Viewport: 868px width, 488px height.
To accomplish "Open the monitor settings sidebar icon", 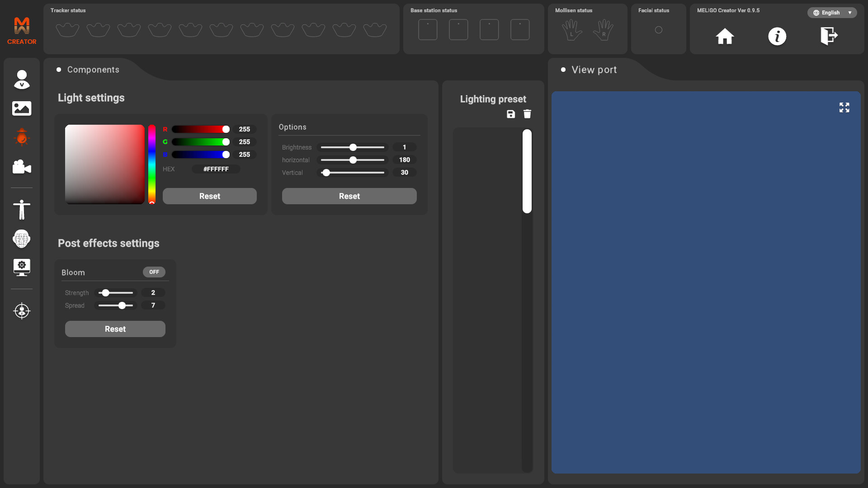I will click(22, 267).
